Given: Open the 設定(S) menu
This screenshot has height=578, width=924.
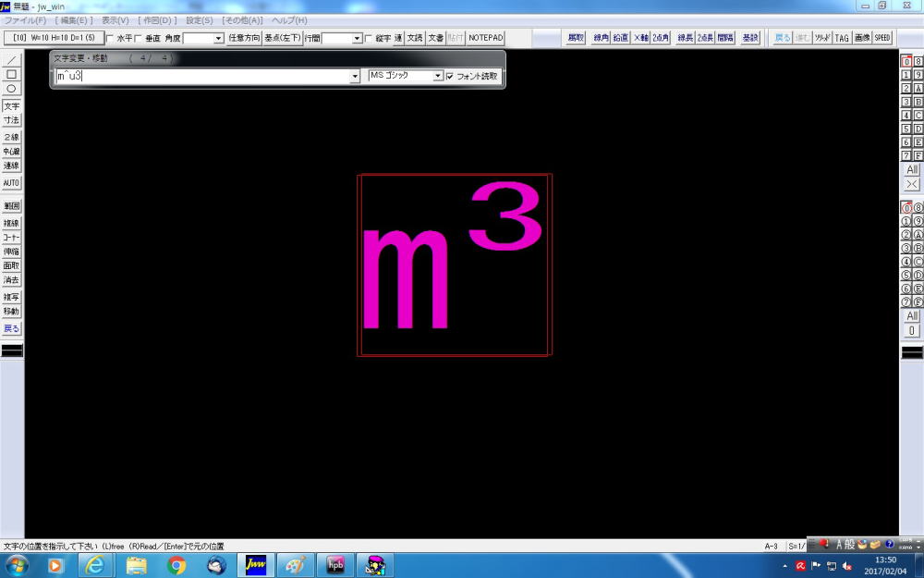Looking at the screenshot, I should coord(200,20).
